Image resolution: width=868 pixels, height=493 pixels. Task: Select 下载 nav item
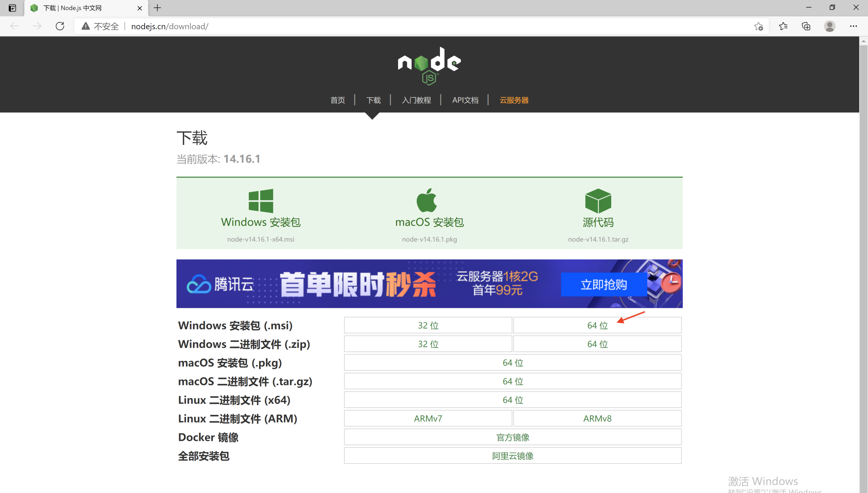pos(373,100)
